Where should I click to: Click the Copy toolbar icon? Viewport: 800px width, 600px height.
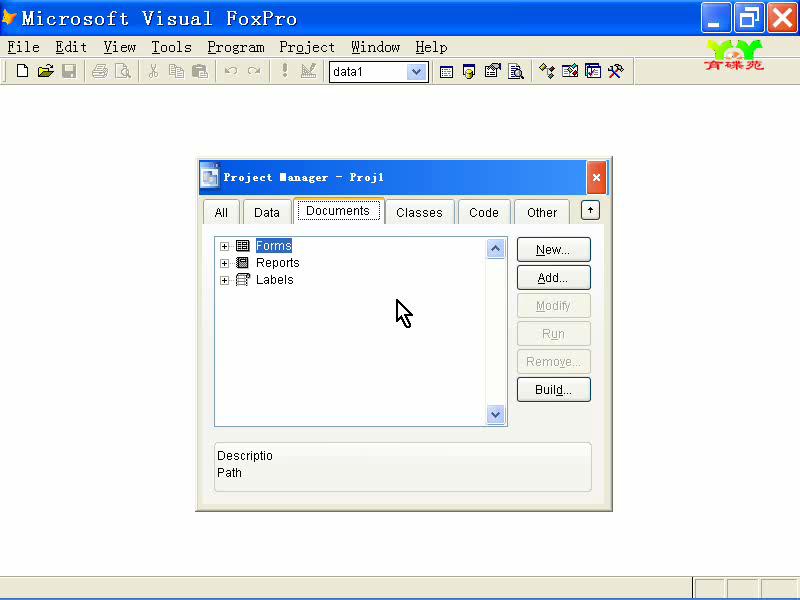pyautogui.click(x=177, y=71)
